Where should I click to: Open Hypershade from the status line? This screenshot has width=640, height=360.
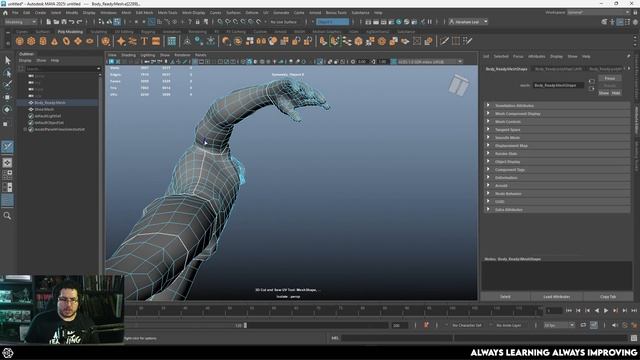coord(399,22)
